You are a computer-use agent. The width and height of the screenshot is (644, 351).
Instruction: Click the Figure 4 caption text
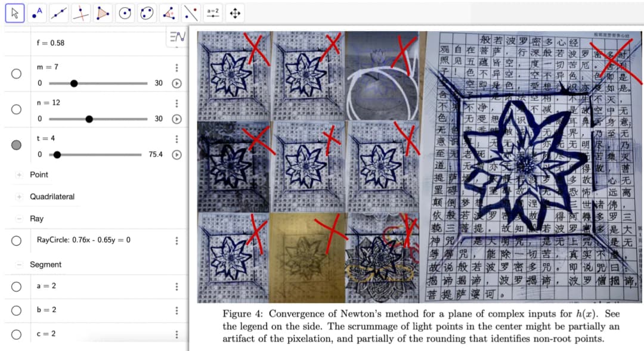(421, 327)
